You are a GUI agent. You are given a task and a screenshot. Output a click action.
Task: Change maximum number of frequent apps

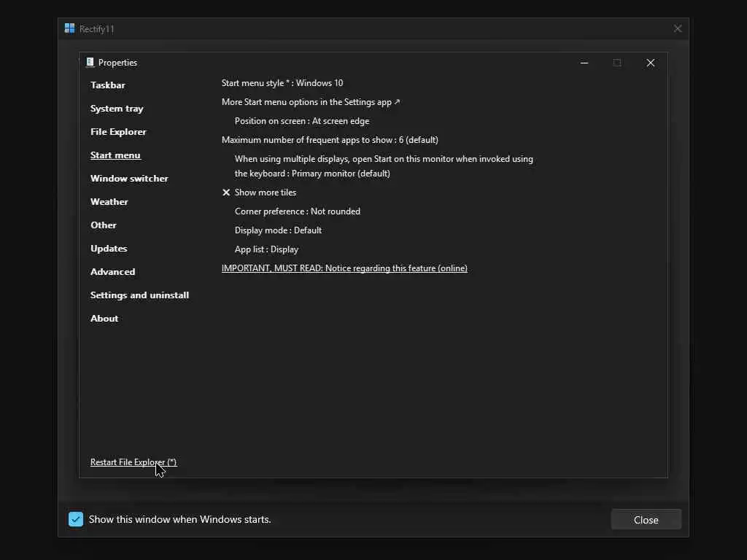(330, 140)
